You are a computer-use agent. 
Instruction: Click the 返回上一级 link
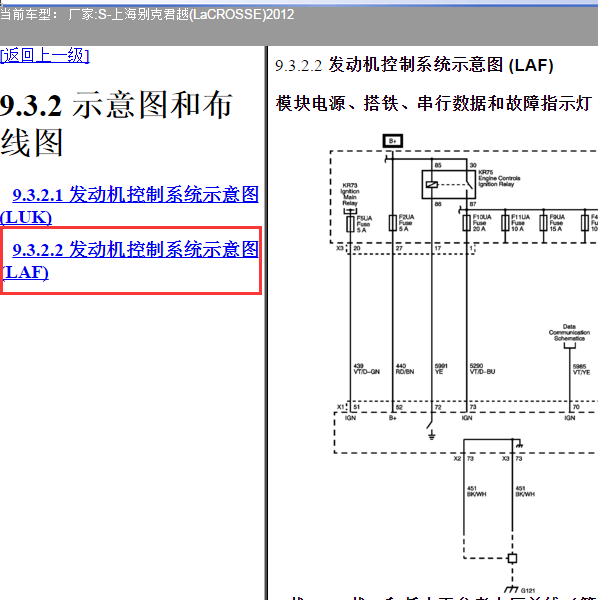44,55
